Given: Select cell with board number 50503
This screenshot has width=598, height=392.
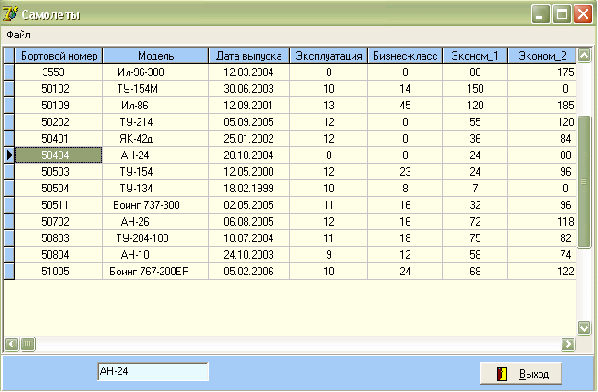Looking at the screenshot, I should tap(59, 172).
